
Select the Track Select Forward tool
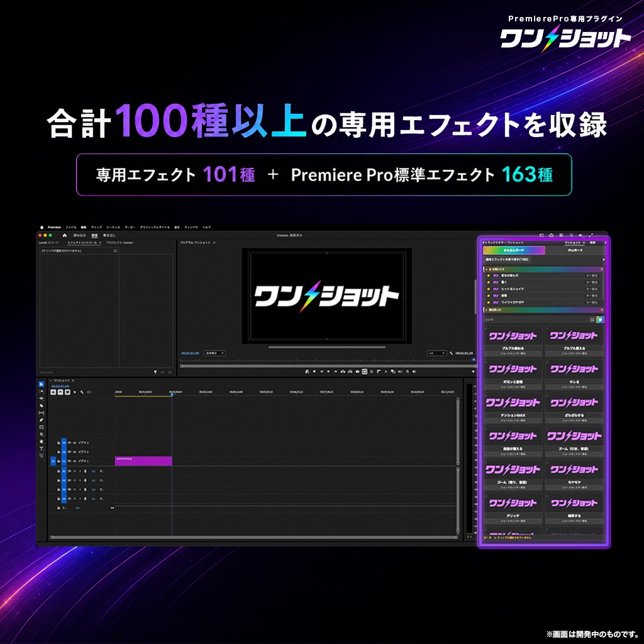point(41,391)
